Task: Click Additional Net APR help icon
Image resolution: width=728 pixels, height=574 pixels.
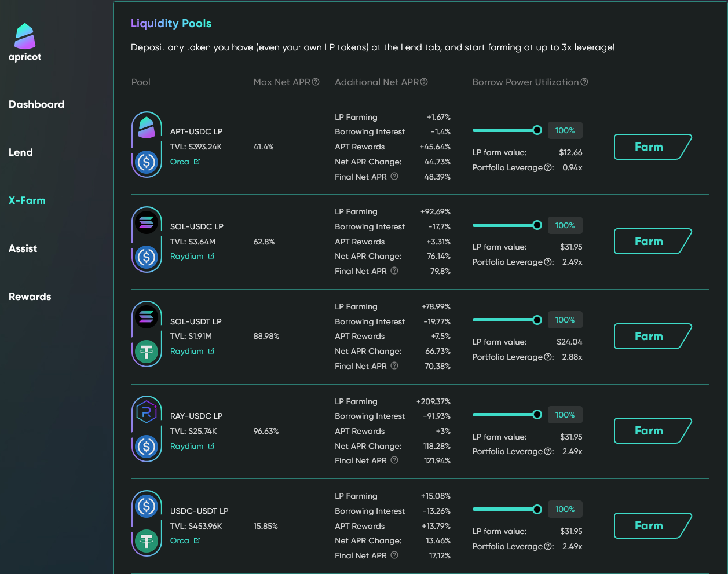Action: (424, 82)
